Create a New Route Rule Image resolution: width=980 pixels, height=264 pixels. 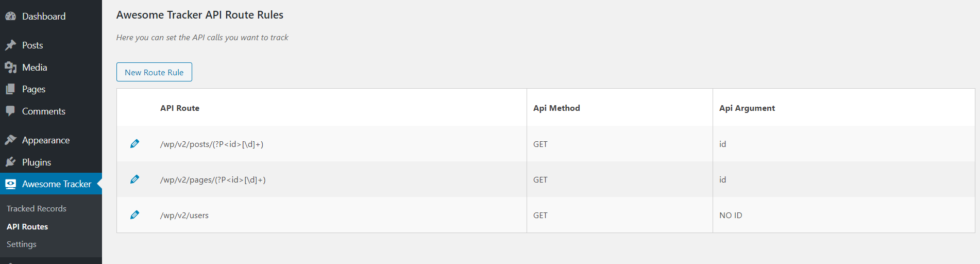154,72
